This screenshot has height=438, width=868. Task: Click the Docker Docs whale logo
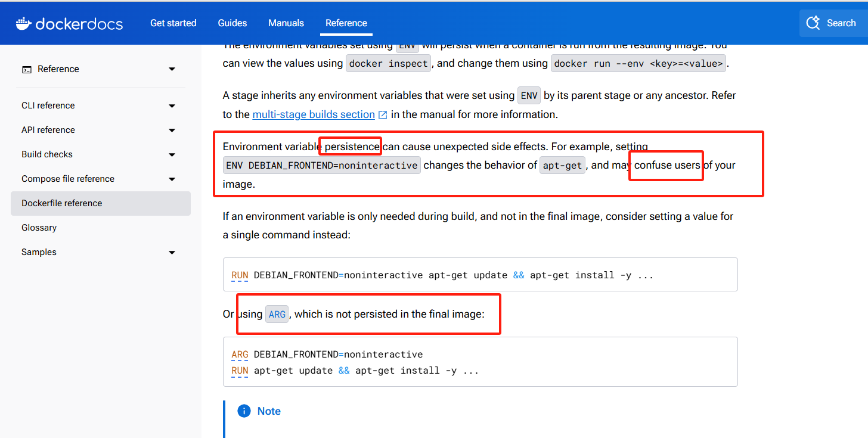[x=23, y=23]
